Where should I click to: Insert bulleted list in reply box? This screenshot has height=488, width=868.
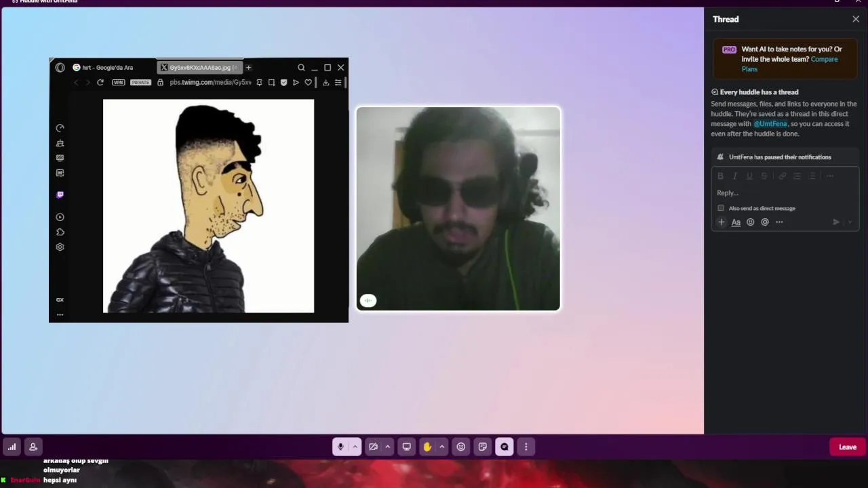pyautogui.click(x=812, y=176)
